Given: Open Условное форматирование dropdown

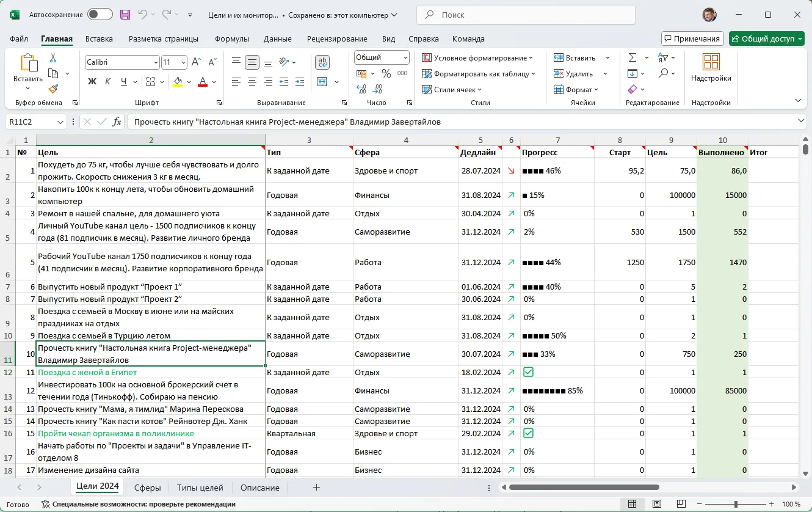Looking at the screenshot, I should 477,57.
